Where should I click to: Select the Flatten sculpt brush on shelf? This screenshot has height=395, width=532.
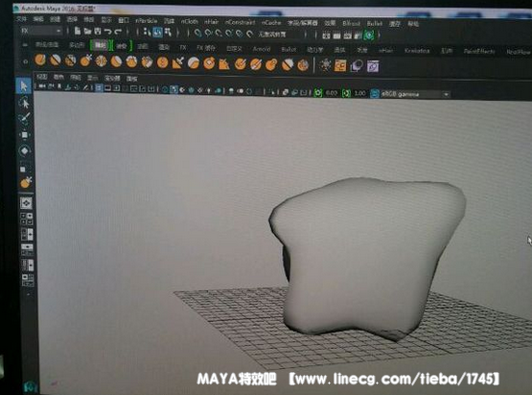[x=116, y=61]
